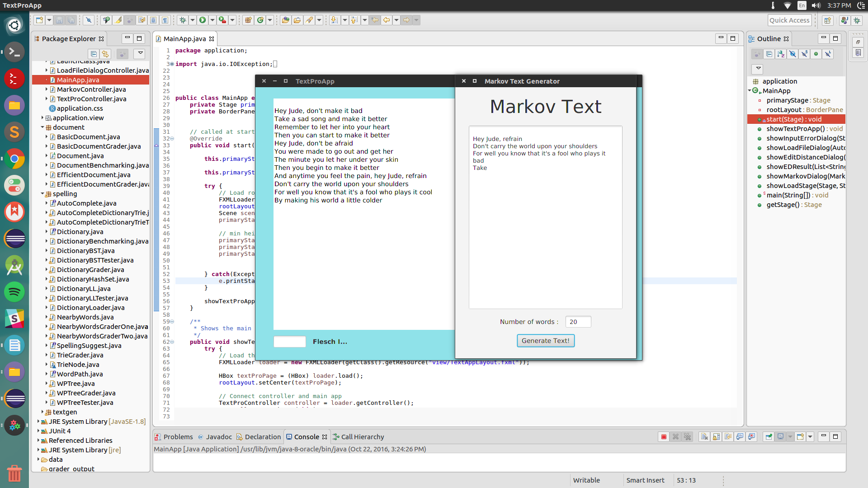Click Clear Console icon
This screenshot has width=868, height=488.
(x=704, y=436)
